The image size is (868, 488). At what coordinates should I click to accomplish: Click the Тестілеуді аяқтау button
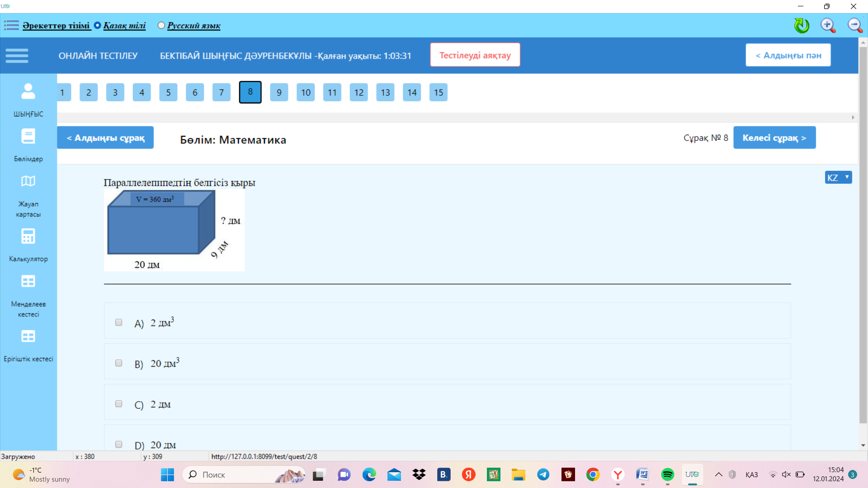[x=475, y=55]
